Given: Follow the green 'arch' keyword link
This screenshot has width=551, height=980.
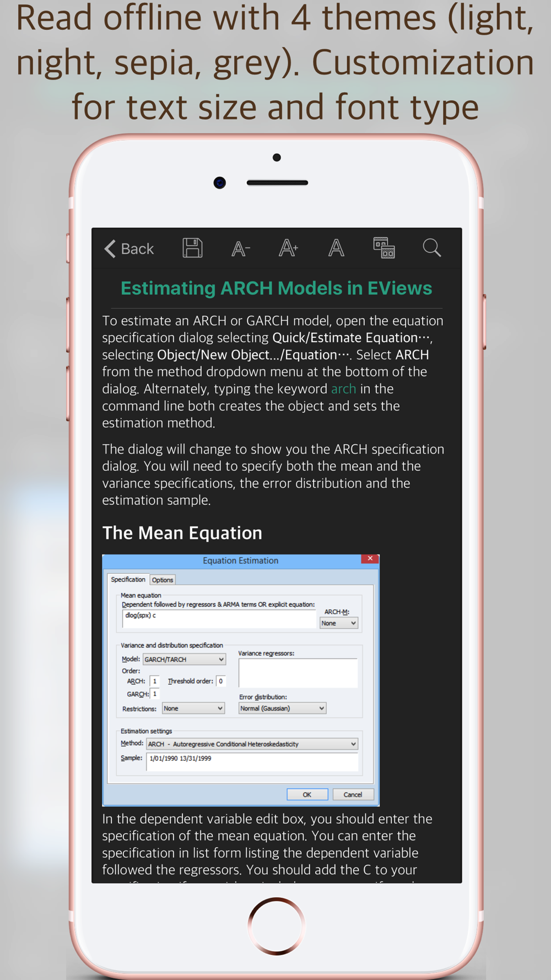Looking at the screenshot, I should click(x=343, y=389).
